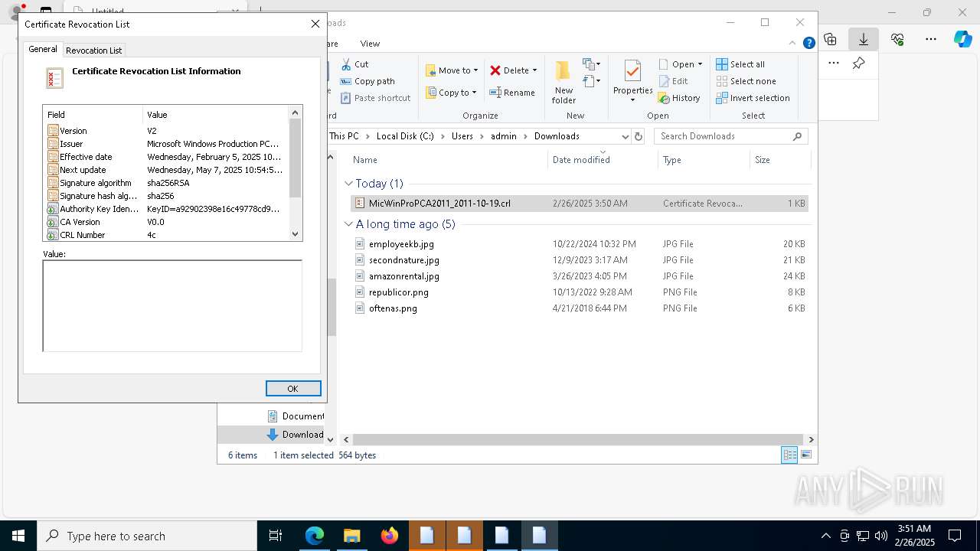Select secondnature.jpg file
The image size is (980, 551).
click(x=580, y=260)
